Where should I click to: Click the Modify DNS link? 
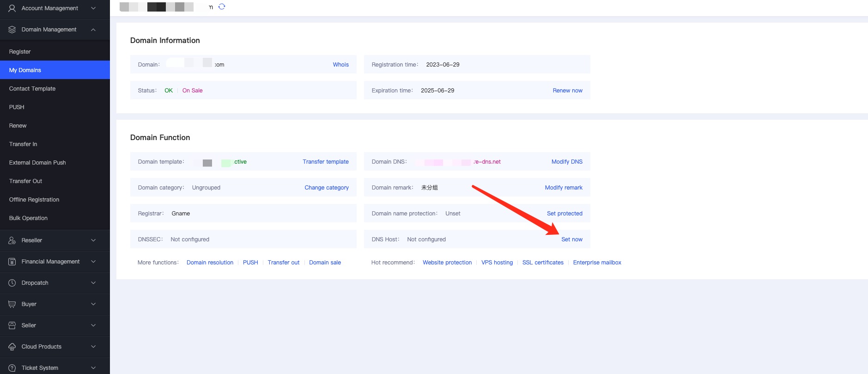coord(567,162)
